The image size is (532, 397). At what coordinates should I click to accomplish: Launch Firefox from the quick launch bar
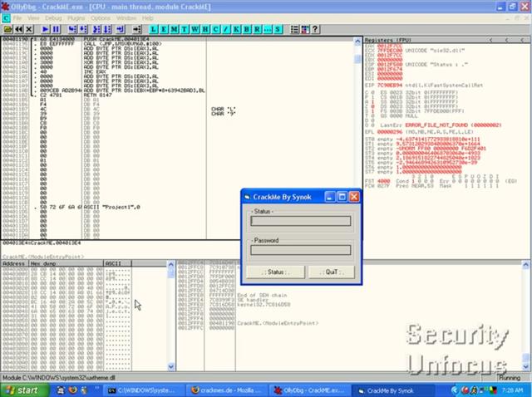pos(72,390)
